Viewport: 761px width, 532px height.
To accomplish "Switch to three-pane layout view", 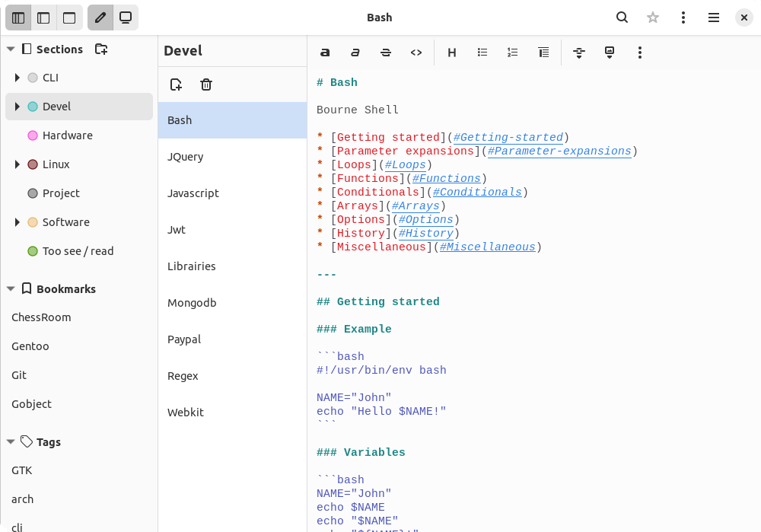I will click(x=18, y=18).
